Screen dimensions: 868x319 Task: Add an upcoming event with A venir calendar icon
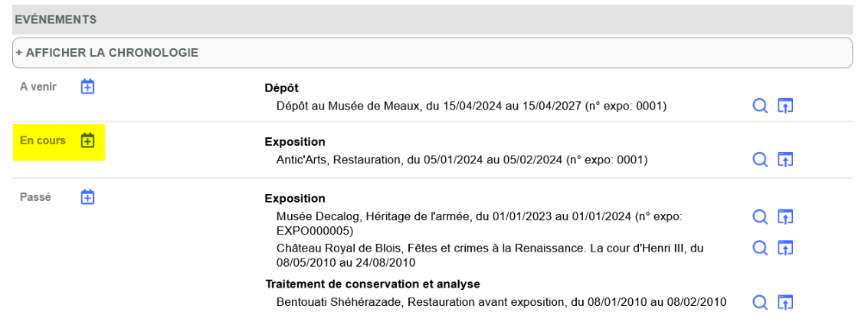88,87
